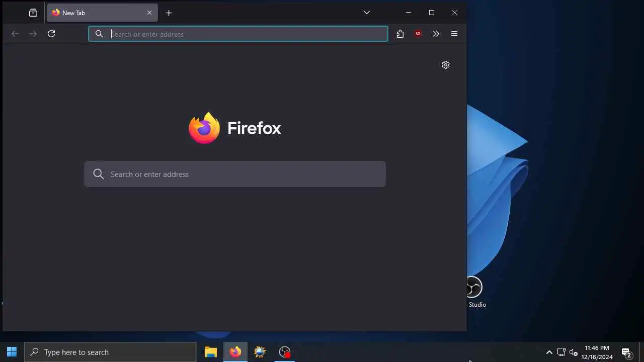Open network status tray icon
Image resolution: width=644 pixels, height=362 pixels.
tap(561, 352)
